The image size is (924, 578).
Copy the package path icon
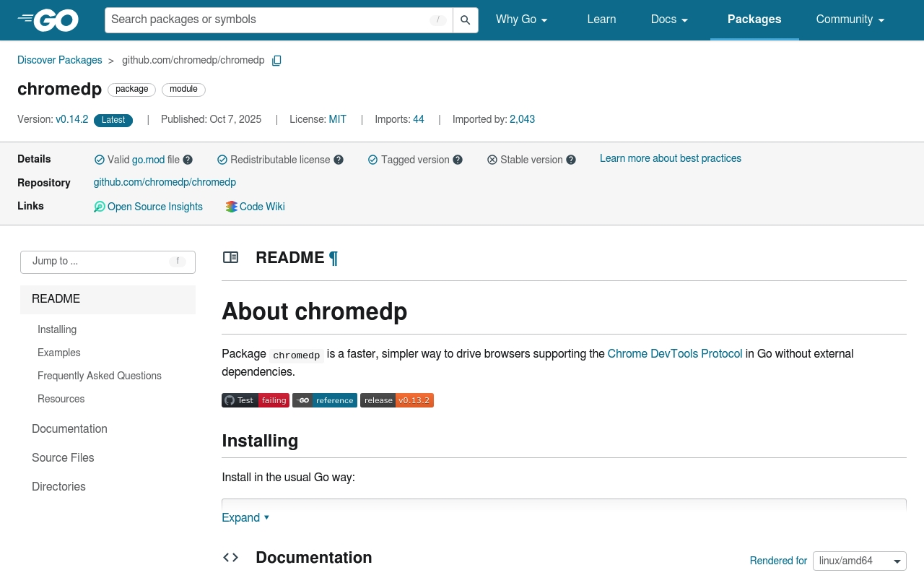(276, 61)
